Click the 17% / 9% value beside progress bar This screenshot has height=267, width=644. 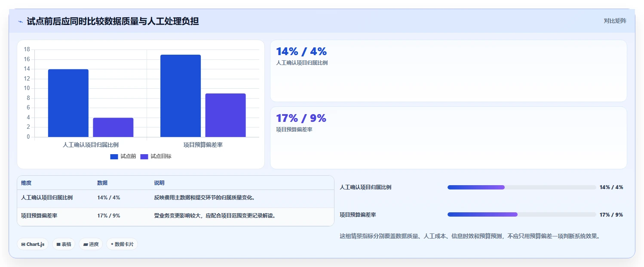tap(611, 214)
